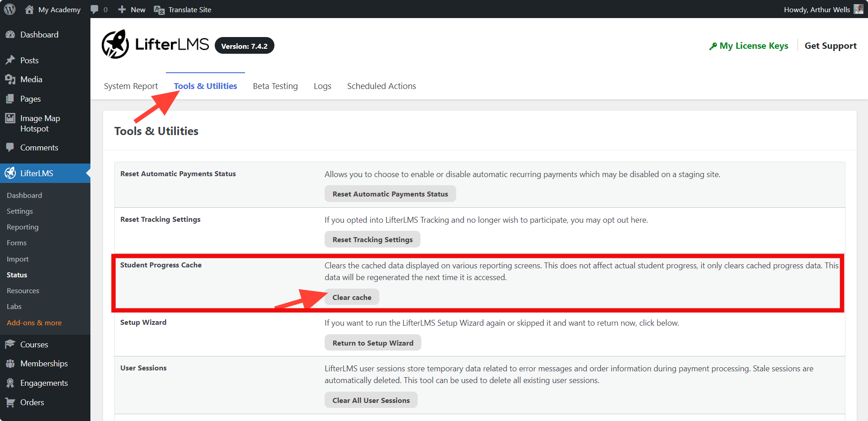Open Orders in the sidebar
Image resolution: width=868 pixels, height=421 pixels.
tap(32, 402)
